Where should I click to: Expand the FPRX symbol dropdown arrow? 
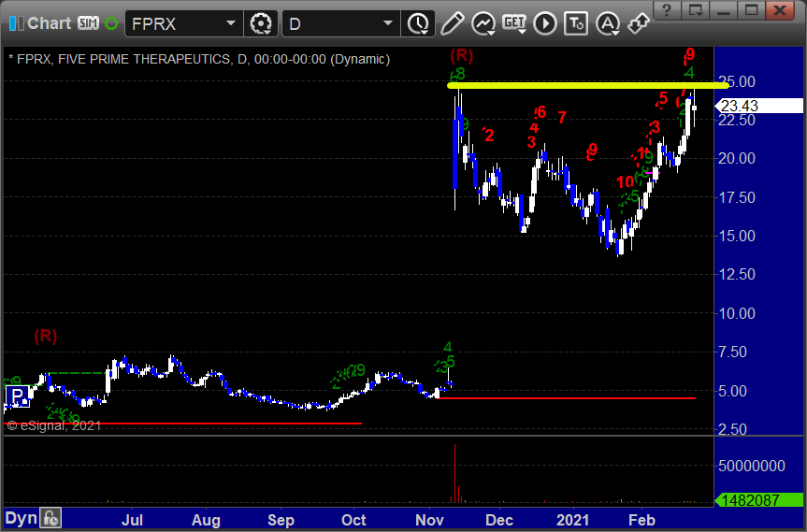click(231, 23)
